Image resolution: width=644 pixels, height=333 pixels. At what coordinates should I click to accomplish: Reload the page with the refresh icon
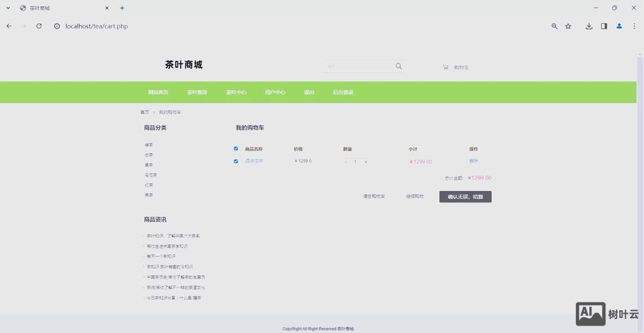click(39, 26)
